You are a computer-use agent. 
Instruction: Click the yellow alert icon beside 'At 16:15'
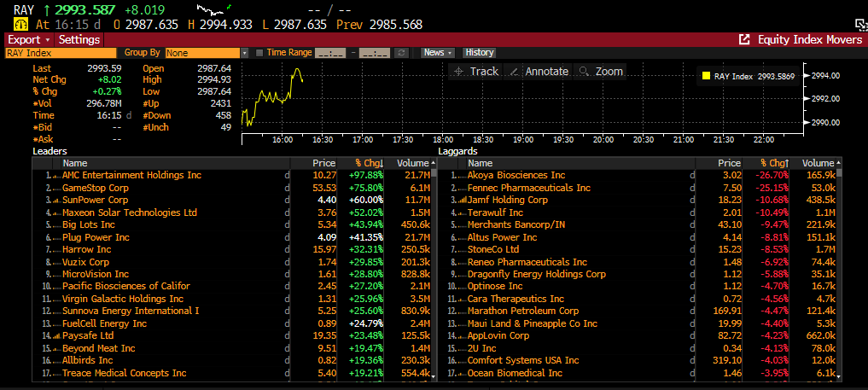pyautogui.click(x=21, y=25)
